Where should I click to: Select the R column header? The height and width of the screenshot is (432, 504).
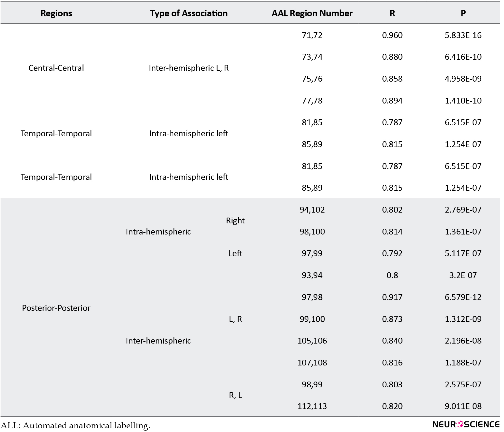(x=392, y=13)
